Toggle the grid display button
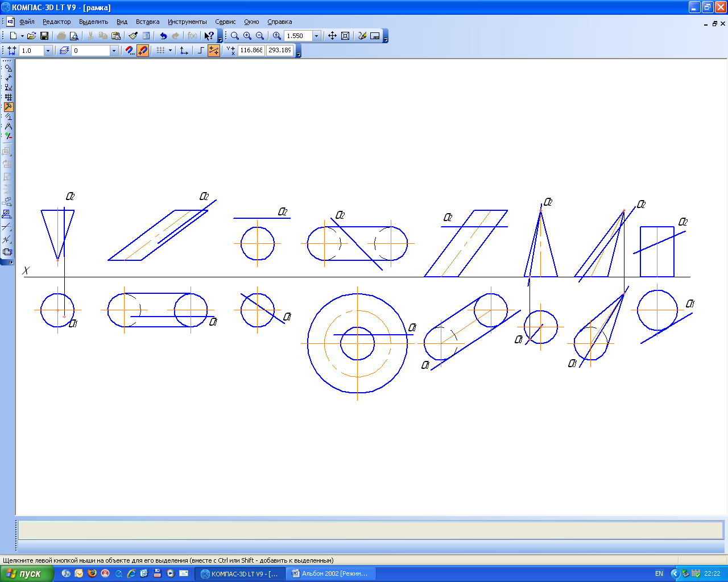The width and height of the screenshot is (728, 582). coord(160,51)
